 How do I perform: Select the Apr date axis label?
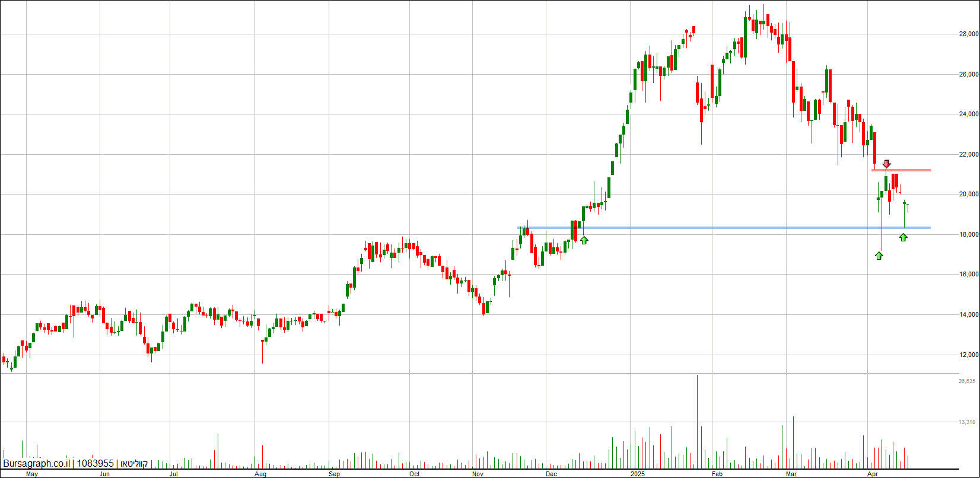click(x=873, y=474)
